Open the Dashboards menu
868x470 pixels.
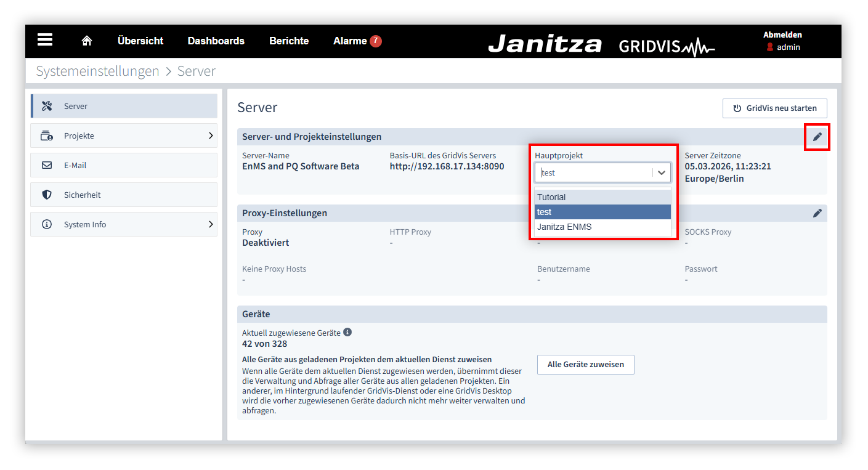216,41
